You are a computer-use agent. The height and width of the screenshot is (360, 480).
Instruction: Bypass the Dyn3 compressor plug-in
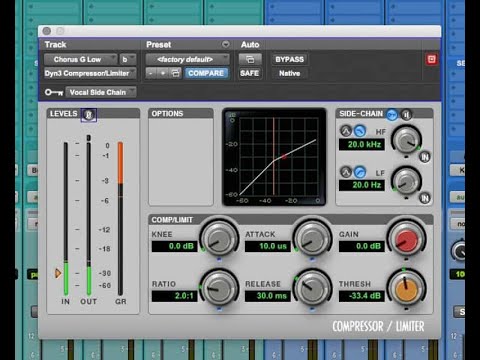click(290, 59)
